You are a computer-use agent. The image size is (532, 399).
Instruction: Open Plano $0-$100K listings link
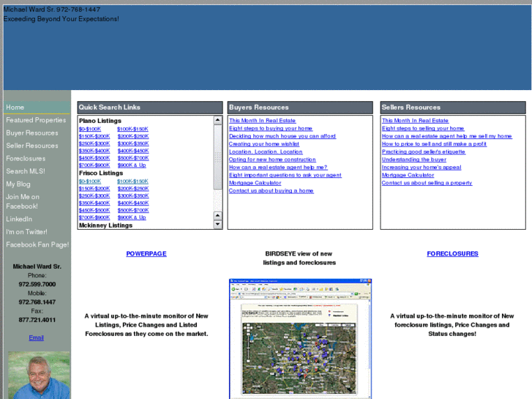coord(89,129)
